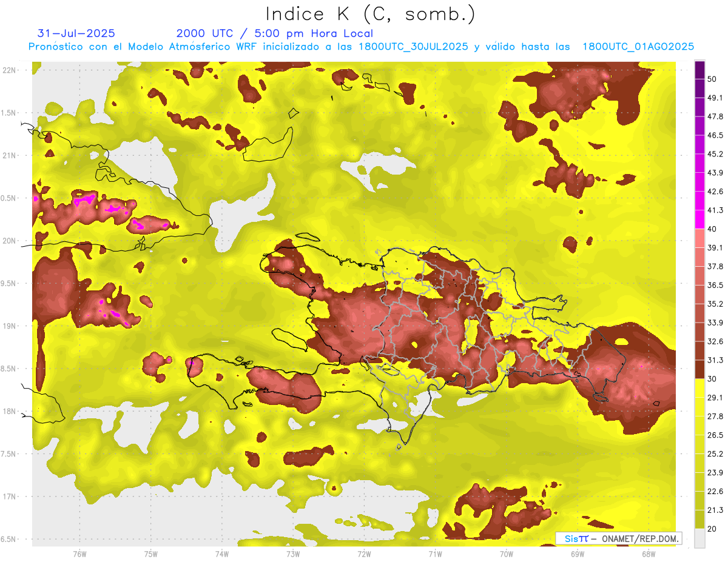Select the 76W longitude axis label
Image resolution: width=728 pixels, height=562 pixels.
pyautogui.click(x=79, y=554)
